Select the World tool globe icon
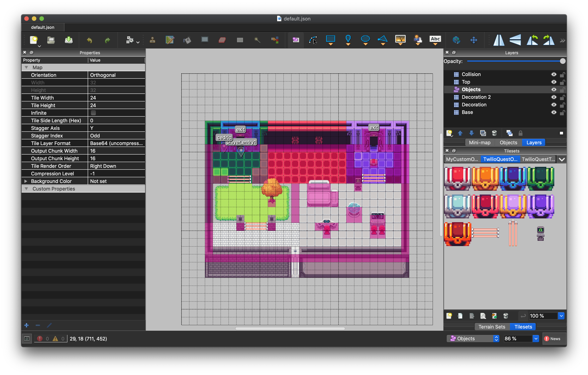The image size is (588, 375). point(456,40)
